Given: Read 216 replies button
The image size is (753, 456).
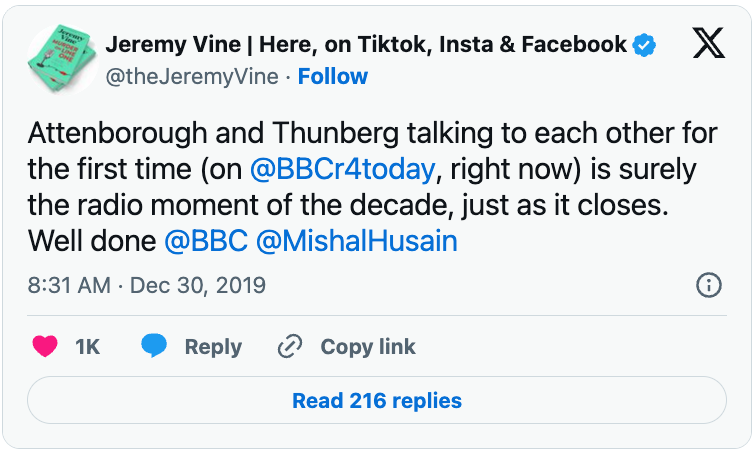Looking at the screenshot, I should point(377,401).
